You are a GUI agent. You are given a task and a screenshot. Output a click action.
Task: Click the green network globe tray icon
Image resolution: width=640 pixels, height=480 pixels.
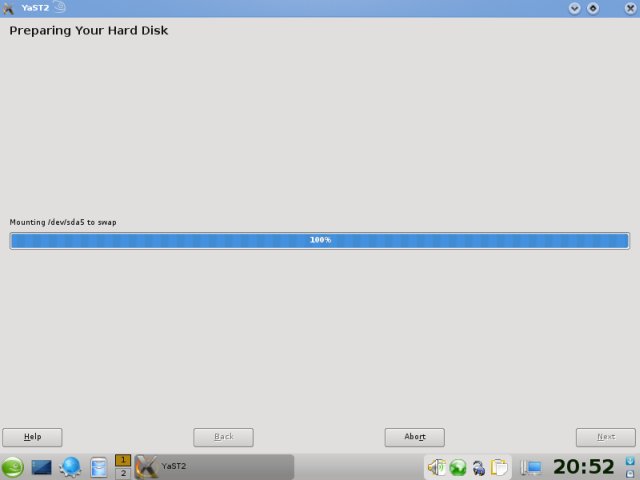(458, 467)
